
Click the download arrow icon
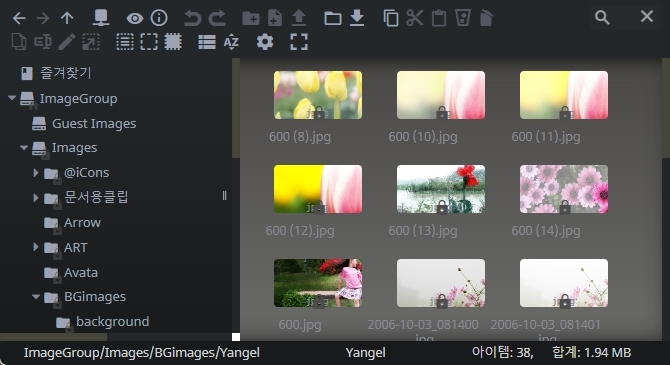tap(357, 18)
